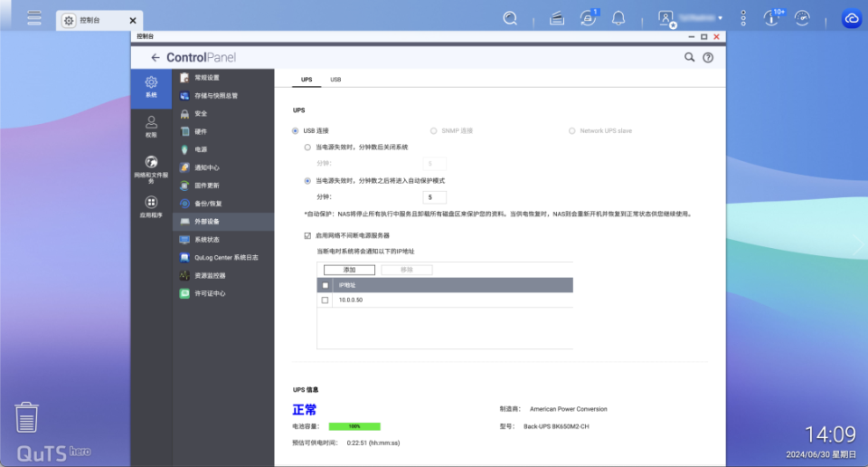Select the 权限 category icon
The width and height of the screenshot is (868, 467).
pos(151,127)
